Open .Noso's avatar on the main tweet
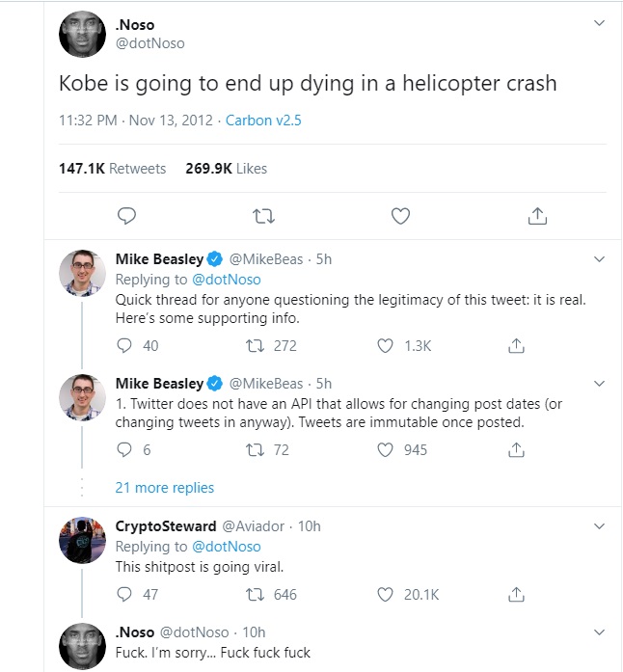This screenshot has width=623, height=672. point(82,34)
